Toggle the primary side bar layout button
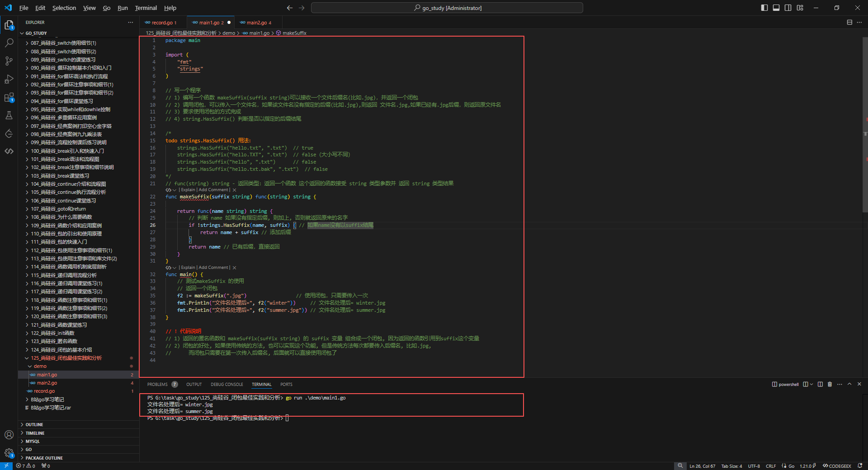This screenshot has height=470, width=868. pyautogui.click(x=764, y=8)
